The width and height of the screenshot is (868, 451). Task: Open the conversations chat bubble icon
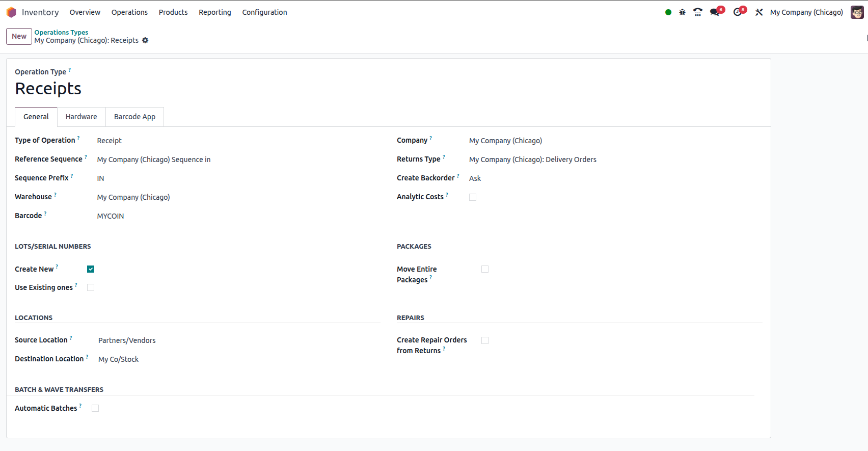pyautogui.click(x=715, y=12)
